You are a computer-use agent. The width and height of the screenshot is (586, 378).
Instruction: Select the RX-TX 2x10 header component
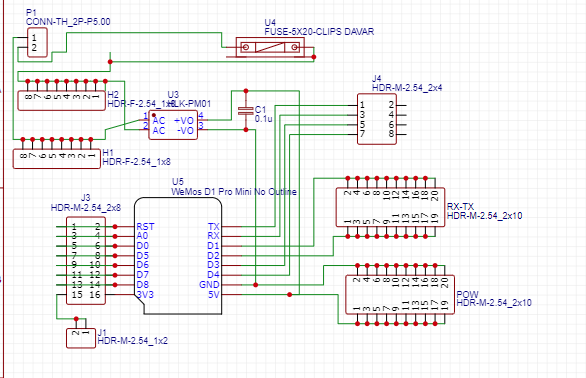390,207
